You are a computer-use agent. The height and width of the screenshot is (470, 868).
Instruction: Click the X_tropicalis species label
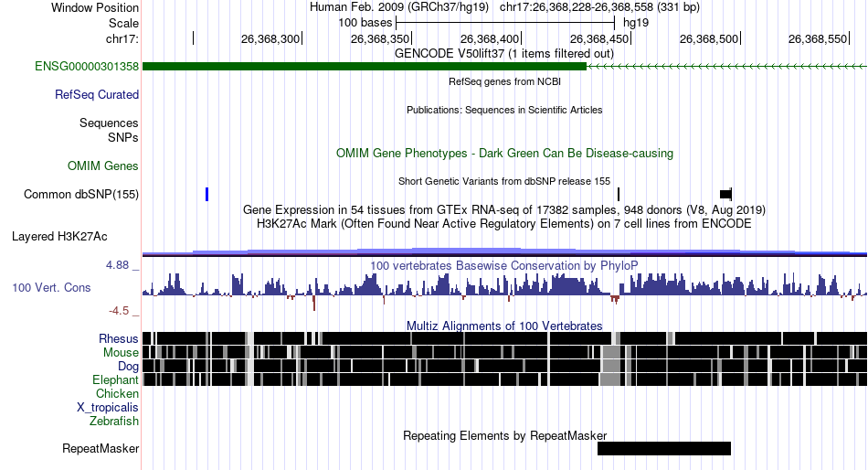pyautogui.click(x=108, y=408)
